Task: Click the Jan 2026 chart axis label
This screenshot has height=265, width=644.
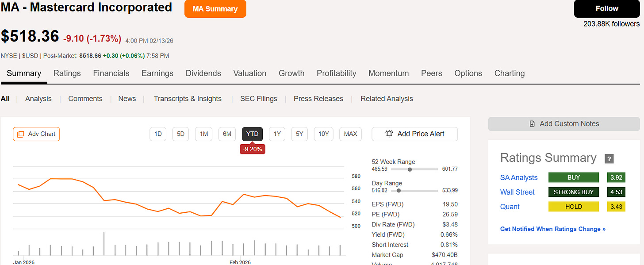Action: point(23,262)
